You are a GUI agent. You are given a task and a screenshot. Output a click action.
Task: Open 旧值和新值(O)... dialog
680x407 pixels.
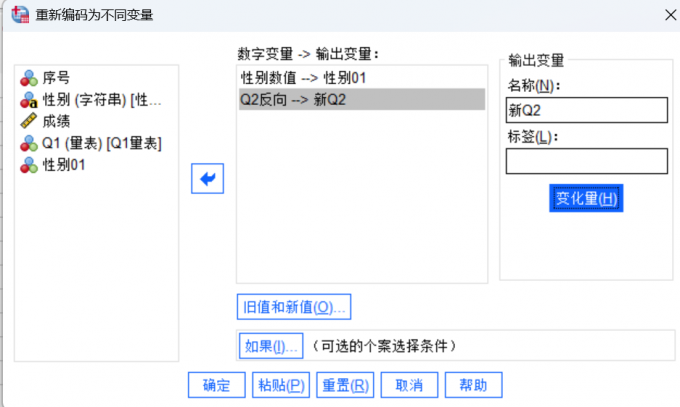[x=294, y=307]
